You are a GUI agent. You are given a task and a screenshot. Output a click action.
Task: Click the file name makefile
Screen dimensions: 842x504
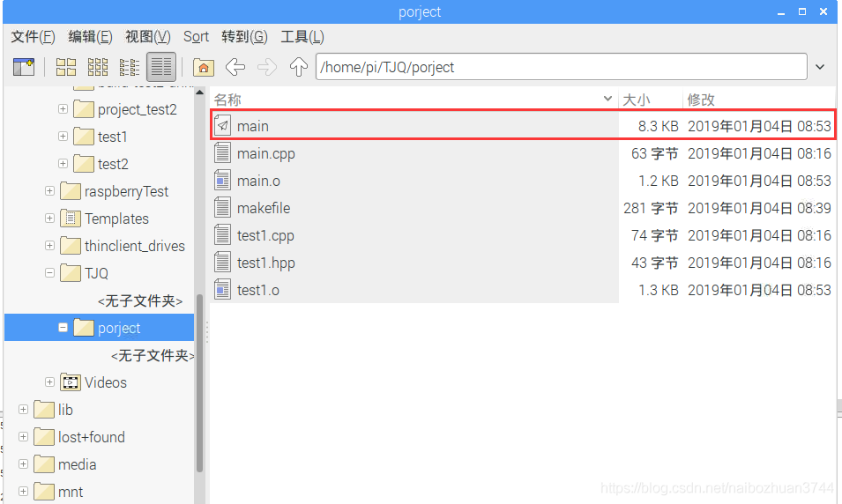click(263, 208)
